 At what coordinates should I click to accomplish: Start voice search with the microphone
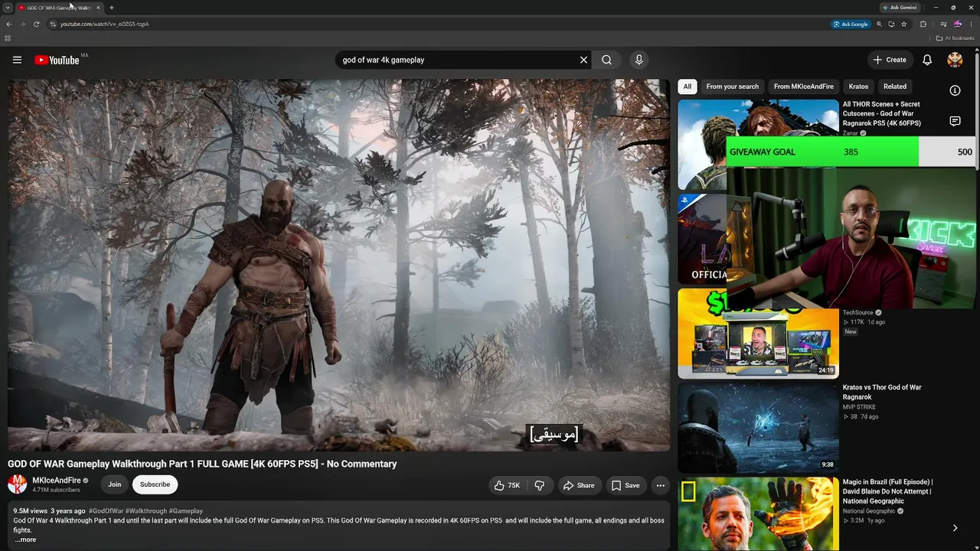pyautogui.click(x=639, y=60)
